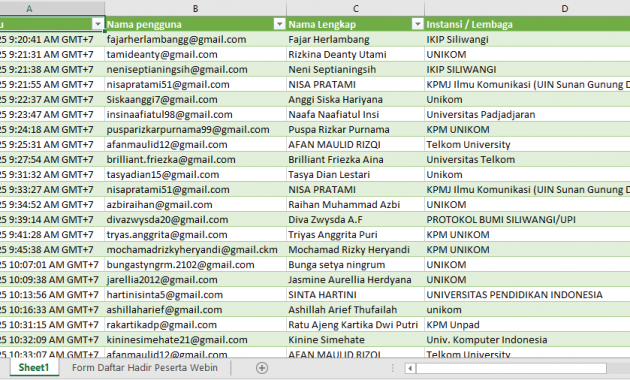Select name cell SINTA HARTINI
630x380 pixels.
point(356,294)
